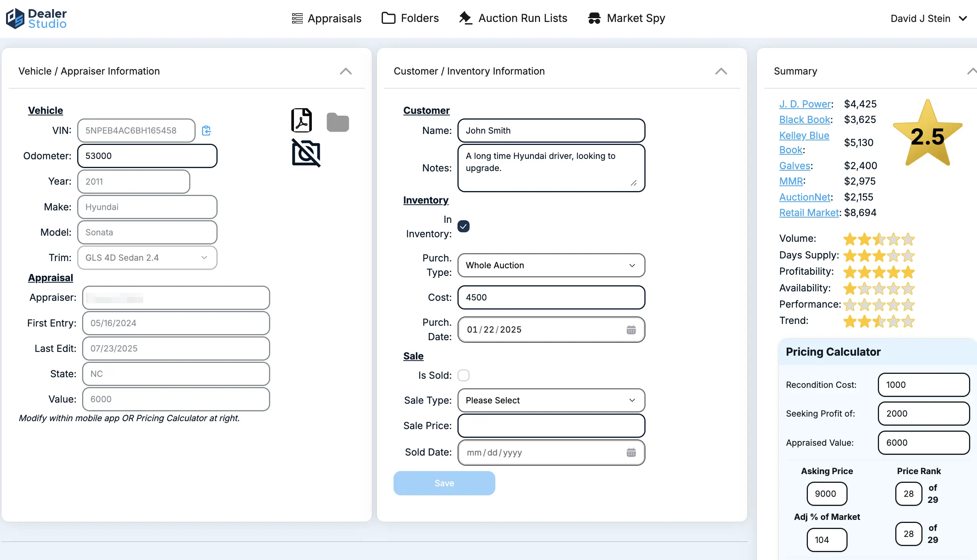Click the Availability star rating
This screenshot has height=560, width=977.
tap(879, 288)
